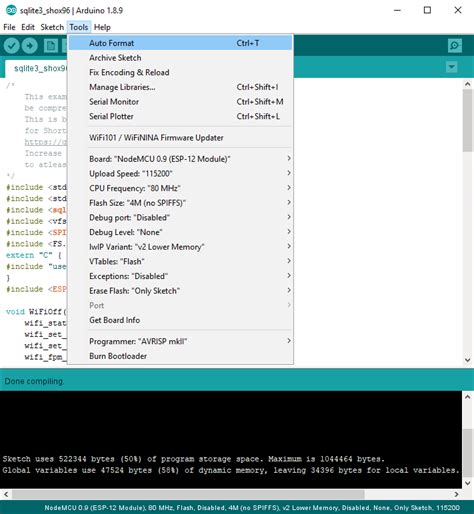The height and width of the screenshot is (514, 474).
Task: Maximize the Arduino window
Action: 427,10
